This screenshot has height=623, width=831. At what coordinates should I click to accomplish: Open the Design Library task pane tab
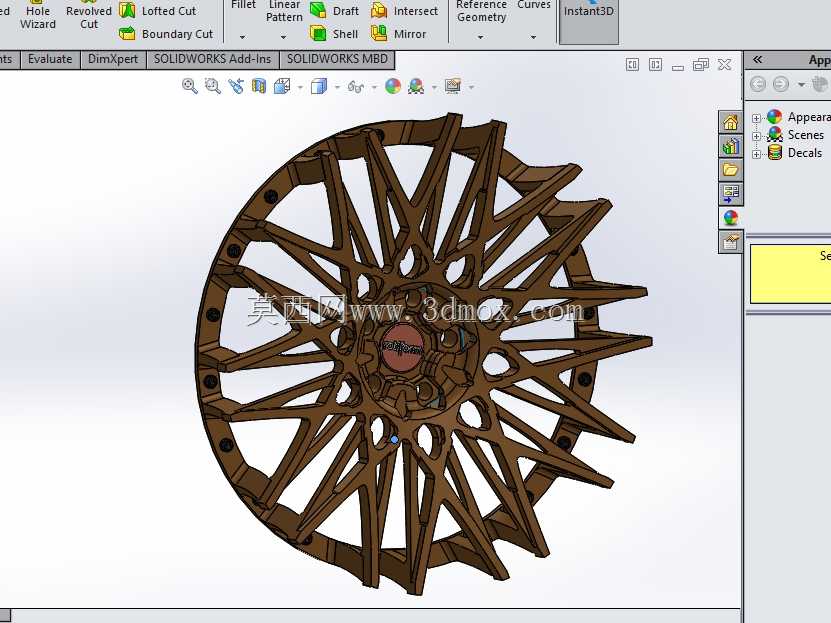pos(730,146)
